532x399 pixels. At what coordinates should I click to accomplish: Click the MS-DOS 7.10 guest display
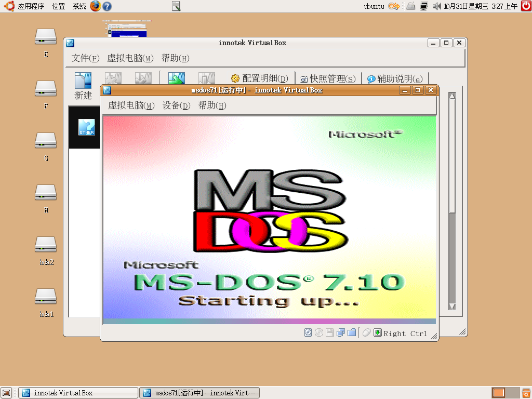(270, 220)
